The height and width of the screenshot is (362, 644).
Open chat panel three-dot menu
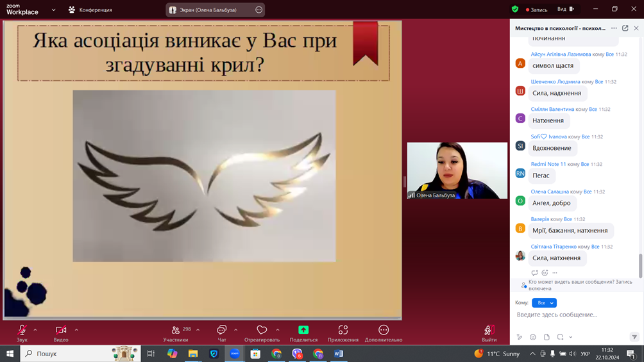(x=614, y=28)
